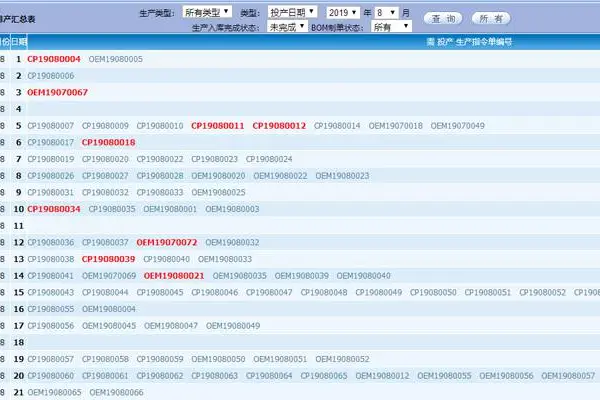
Task: Open order OEM19080012
Action: point(382,376)
